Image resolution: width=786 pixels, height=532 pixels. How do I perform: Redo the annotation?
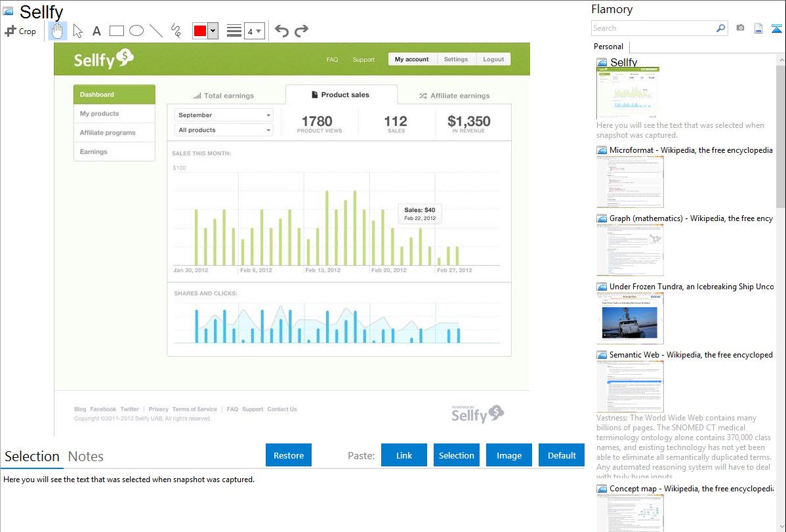tap(301, 31)
